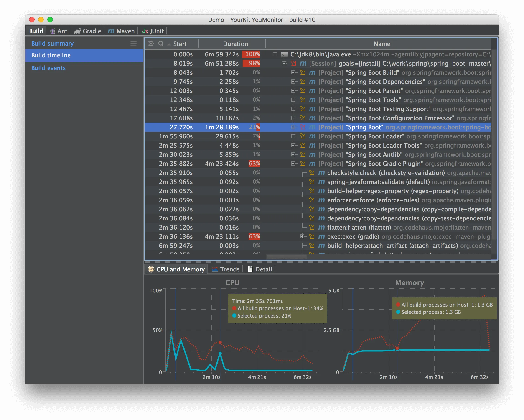Screen dimensions: 524x420
Task: Expand the Spring Boot Build project node
Action: coord(293,72)
